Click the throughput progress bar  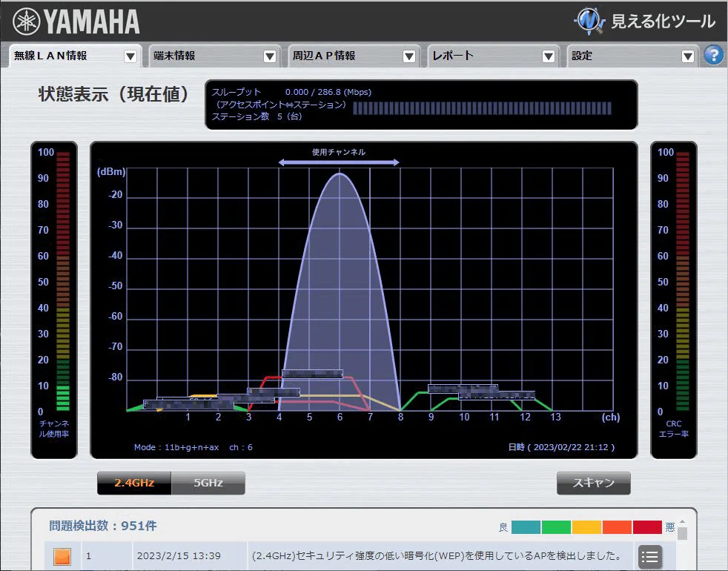coord(482,108)
